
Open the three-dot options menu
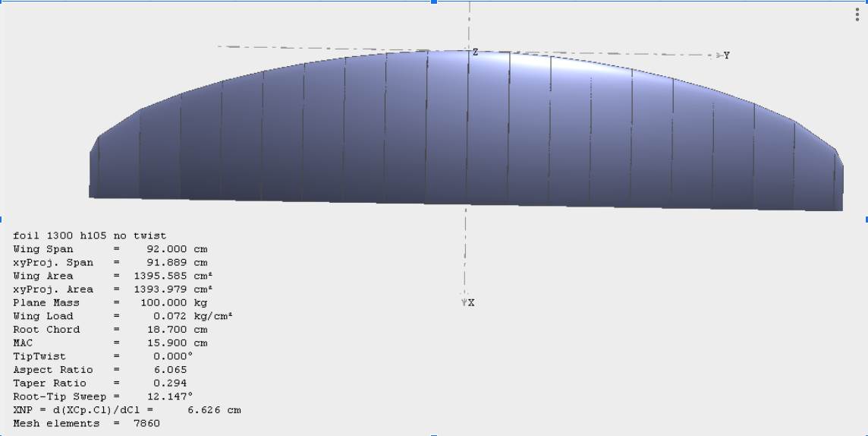857,15
